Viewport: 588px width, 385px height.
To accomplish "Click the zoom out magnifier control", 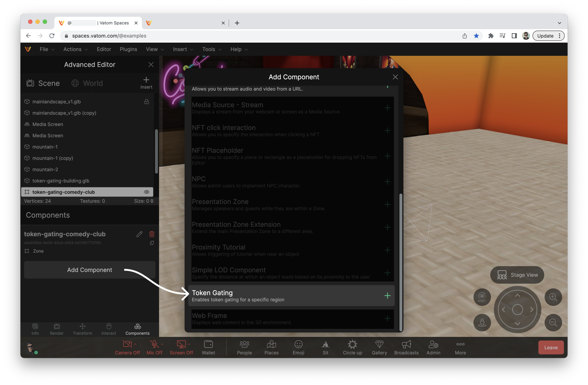I will 553,323.
